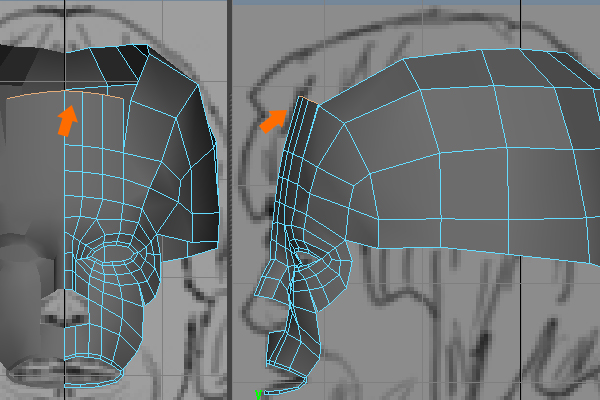Select the orange highlighted edge atop side-view nose bridge
The image size is (600, 400).
pos(309,100)
